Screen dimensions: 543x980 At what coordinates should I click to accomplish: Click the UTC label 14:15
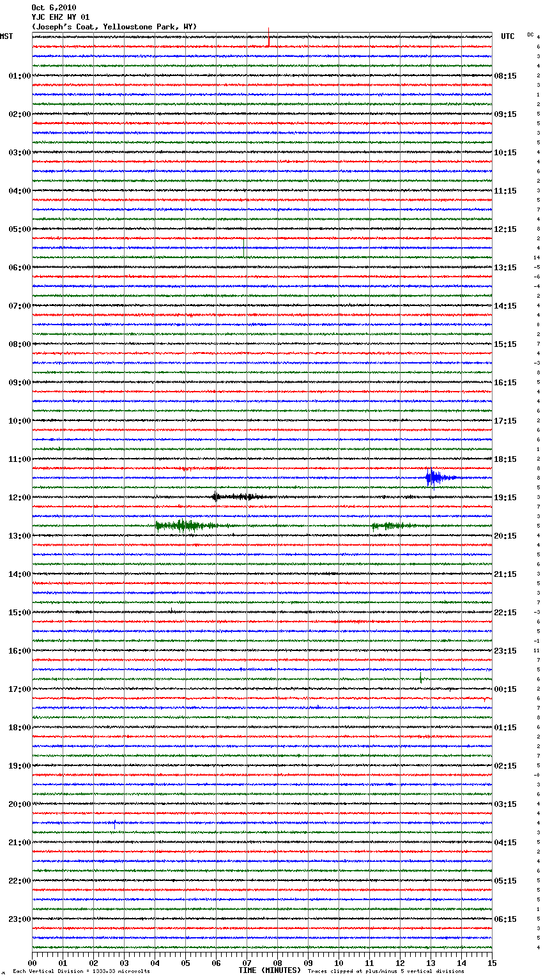coord(505,306)
